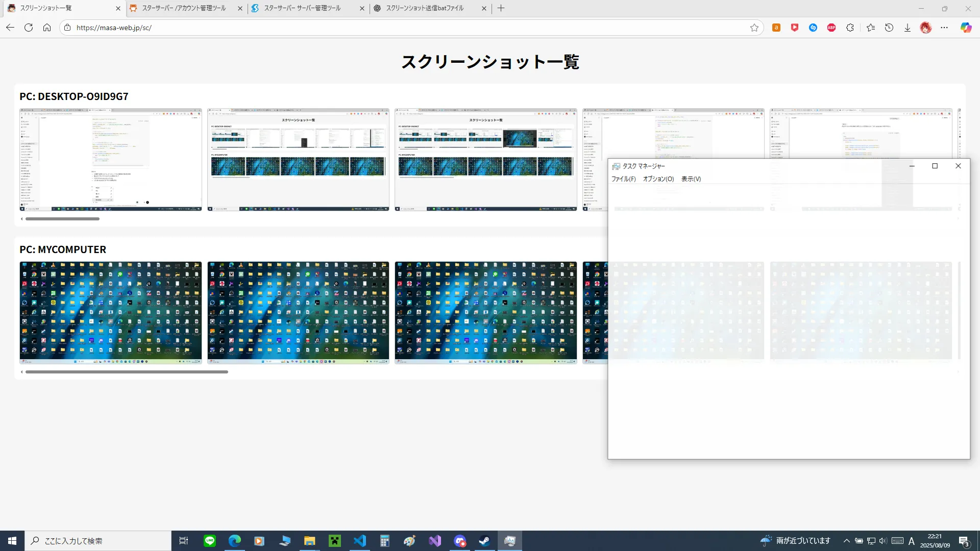Viewport: 980px width, 551px height.
Task: Open the Adblock Plus extension icon
Action: (x=831, y=28)
